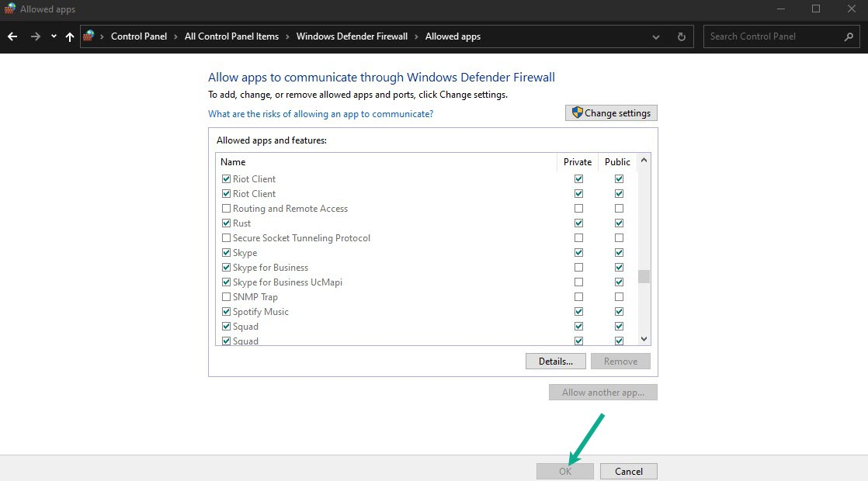Click the Allowed apps title bar icon
This screenshot has height=481, width=868.
(x=9, y=9)
